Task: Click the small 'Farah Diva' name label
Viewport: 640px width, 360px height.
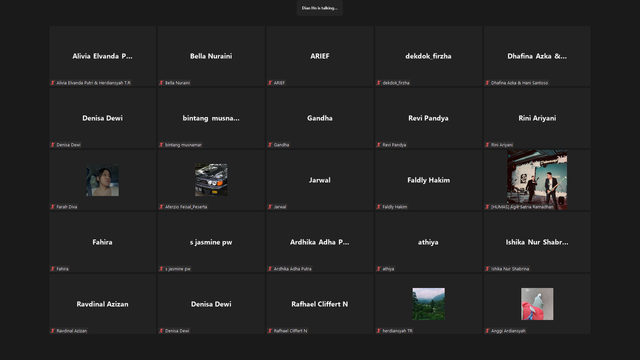Action: 67,207
